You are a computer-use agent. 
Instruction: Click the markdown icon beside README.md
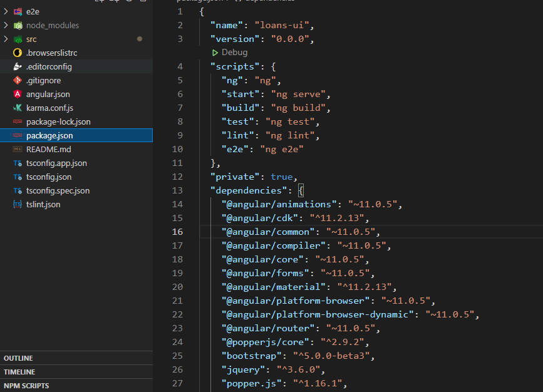click(x=18, y=149)
